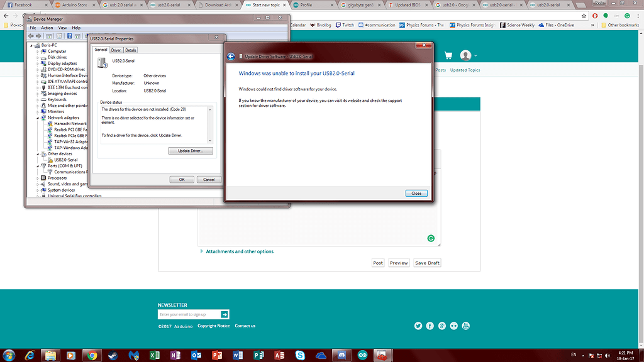Screen dimensions: 644x362
Task: Open the Arduino IDE from the taskbar
Action: 362,354
